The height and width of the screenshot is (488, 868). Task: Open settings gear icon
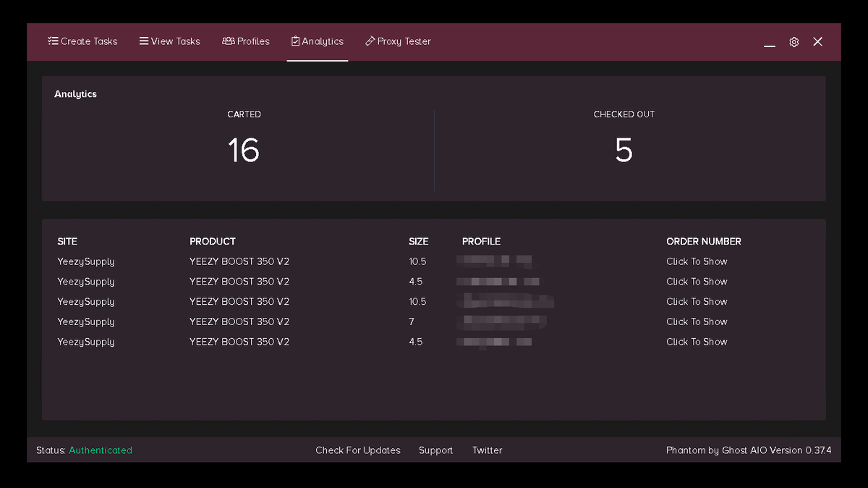794,42
